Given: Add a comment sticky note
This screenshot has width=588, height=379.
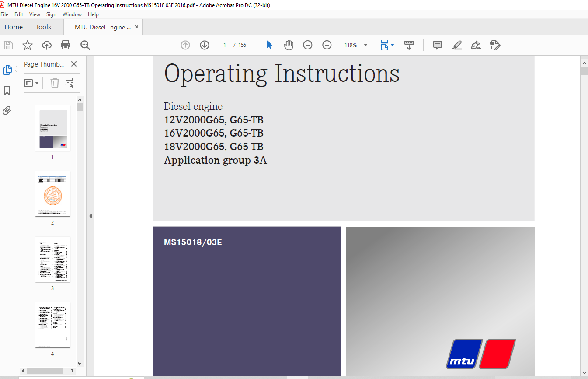Looking at the screenshot, I should [438, 45].
